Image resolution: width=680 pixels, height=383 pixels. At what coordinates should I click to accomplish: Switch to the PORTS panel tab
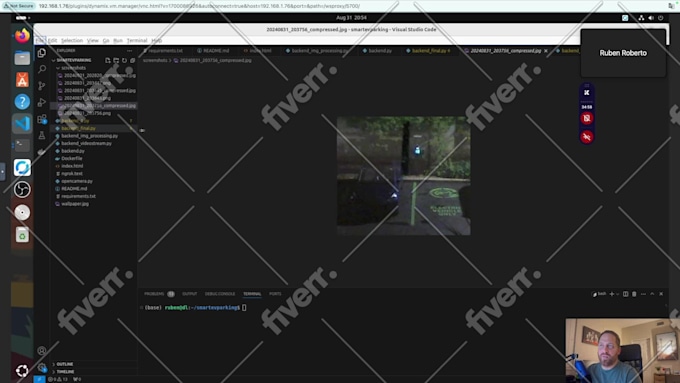pyautogui.click(x=275, y=294)
